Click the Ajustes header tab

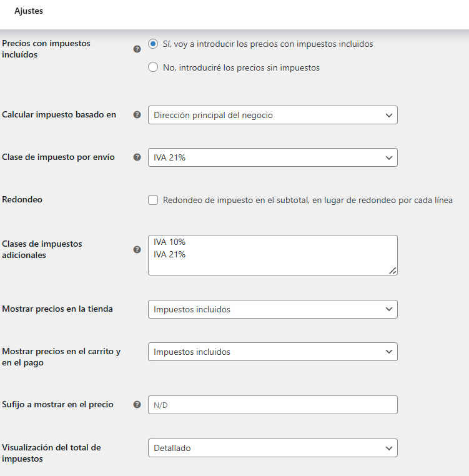tap(29, 11)
